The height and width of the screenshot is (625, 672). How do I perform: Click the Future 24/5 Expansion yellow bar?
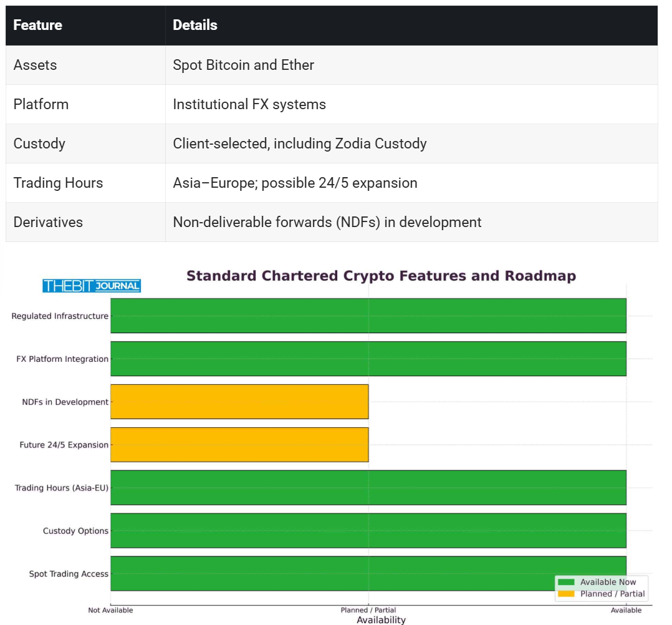click(x=239, y=444)
